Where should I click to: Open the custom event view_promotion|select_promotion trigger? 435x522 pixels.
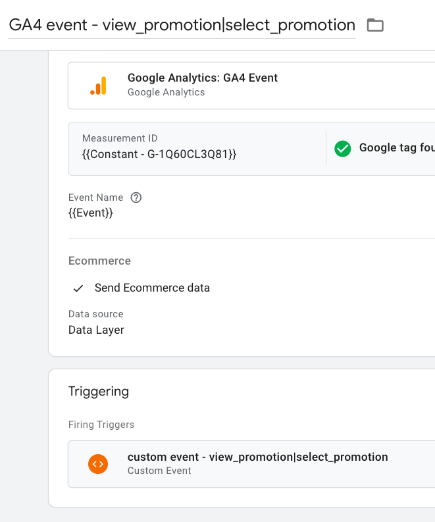click(251, 464)
